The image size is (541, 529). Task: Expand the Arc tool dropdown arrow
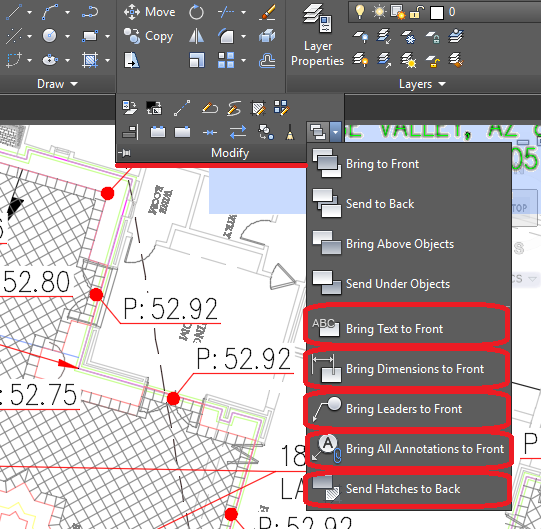(x=67, y=12)
